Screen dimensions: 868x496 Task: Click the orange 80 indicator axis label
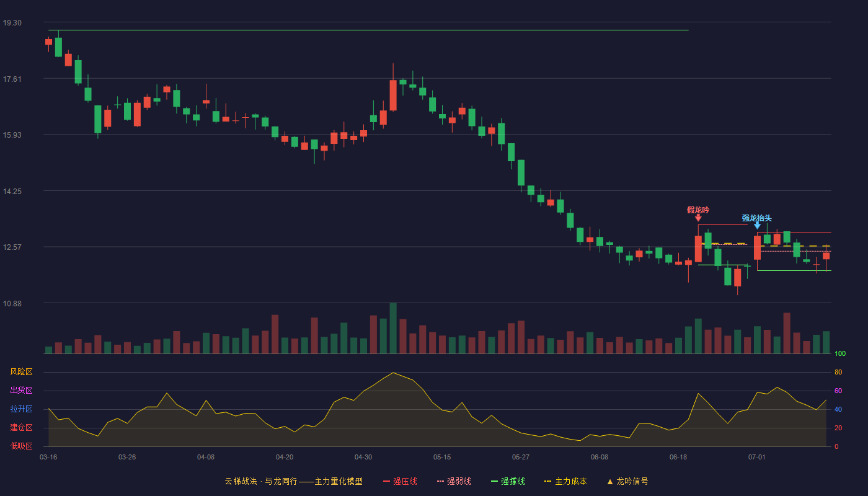pyautogui.click(x=838, y=372)
